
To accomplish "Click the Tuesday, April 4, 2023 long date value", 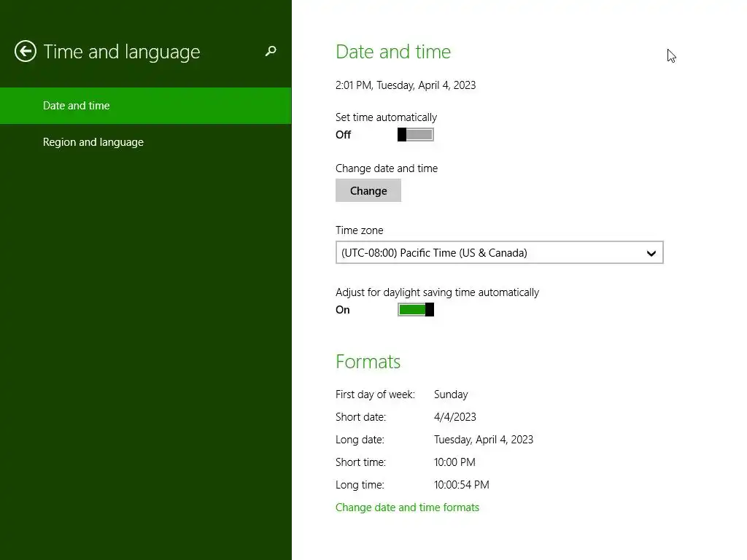I will pyautogui.click(x=484, y=440).
